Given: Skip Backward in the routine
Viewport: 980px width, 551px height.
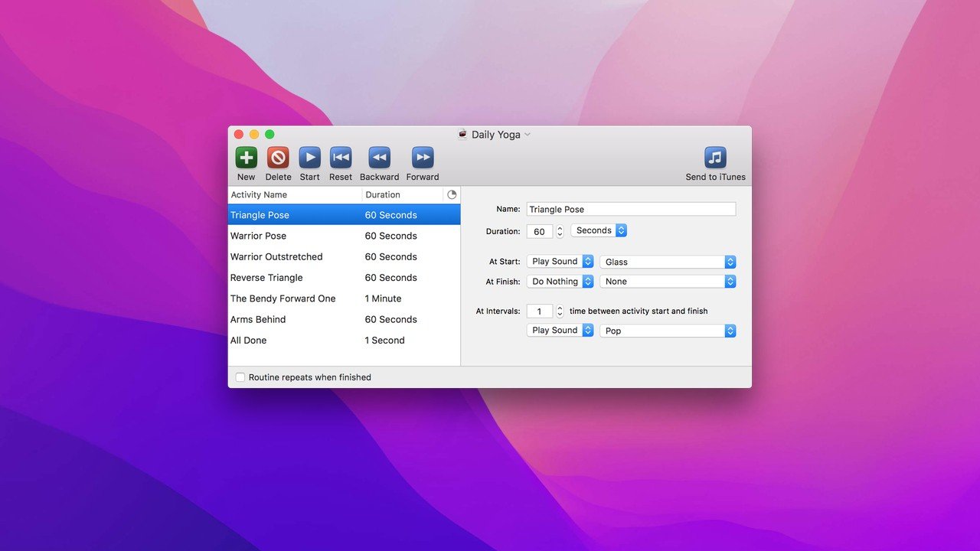Looking at the screenshot, I should coord(379,158).
